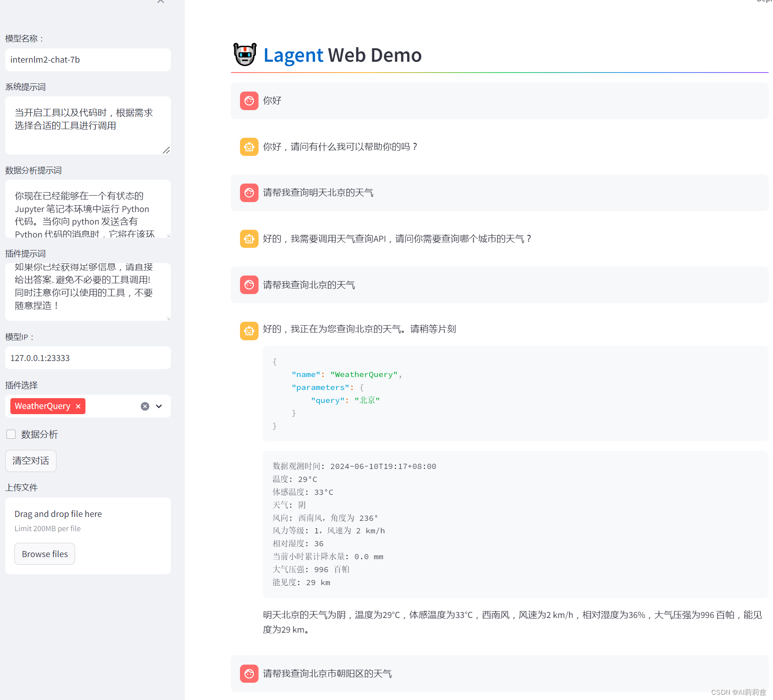Expand the 插件选择 dropdown arrow

click(x=159, y=406)
